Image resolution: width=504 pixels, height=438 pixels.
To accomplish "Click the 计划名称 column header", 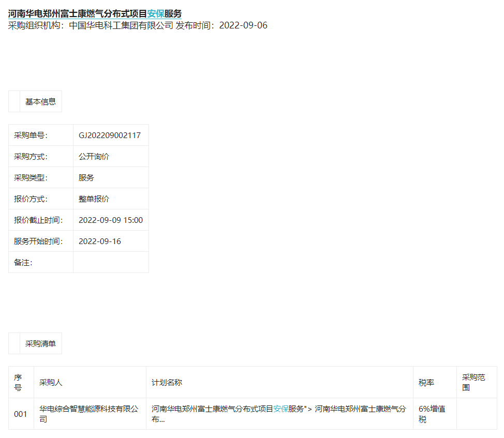I will point(167,383).
